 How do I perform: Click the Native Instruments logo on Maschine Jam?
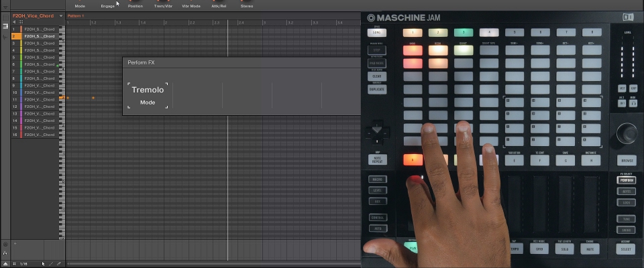coord(628,17)
